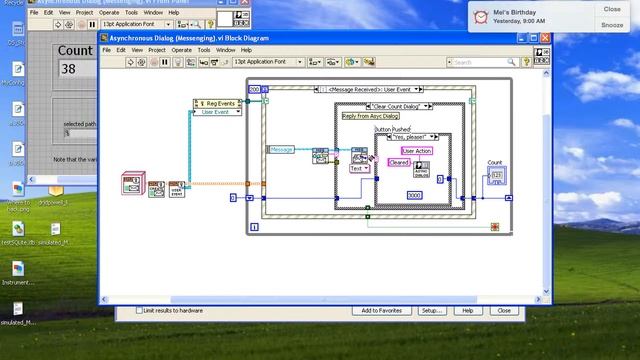Screen dimensions: 640x360
Task: Click the search magnifier icon in Block Diagram
Action: pyautogui.click(x=511, y=62)
